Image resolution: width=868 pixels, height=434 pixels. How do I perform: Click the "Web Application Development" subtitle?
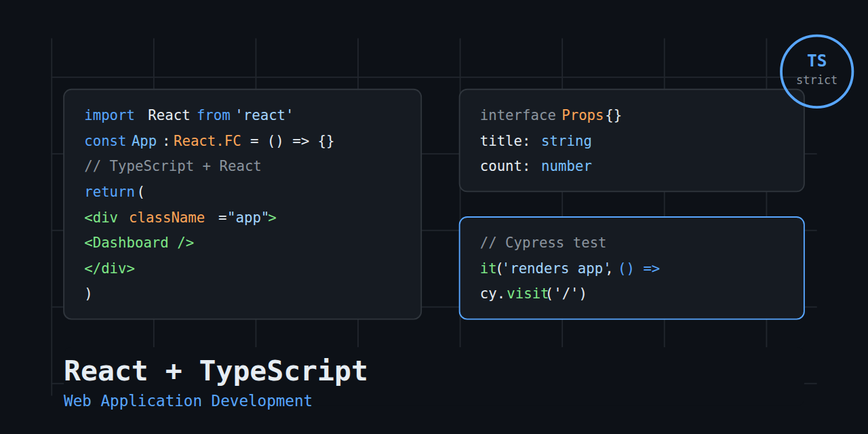point(188,401)
